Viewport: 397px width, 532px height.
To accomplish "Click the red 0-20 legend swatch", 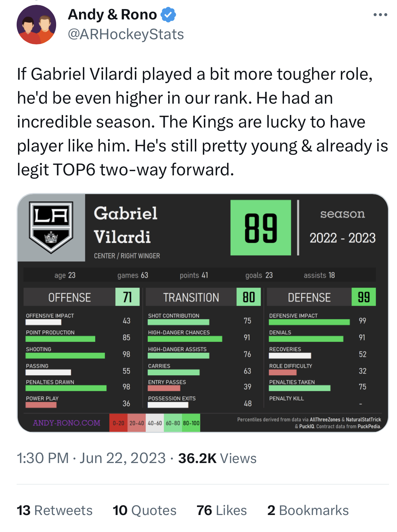I will click(x=118, y=423).
